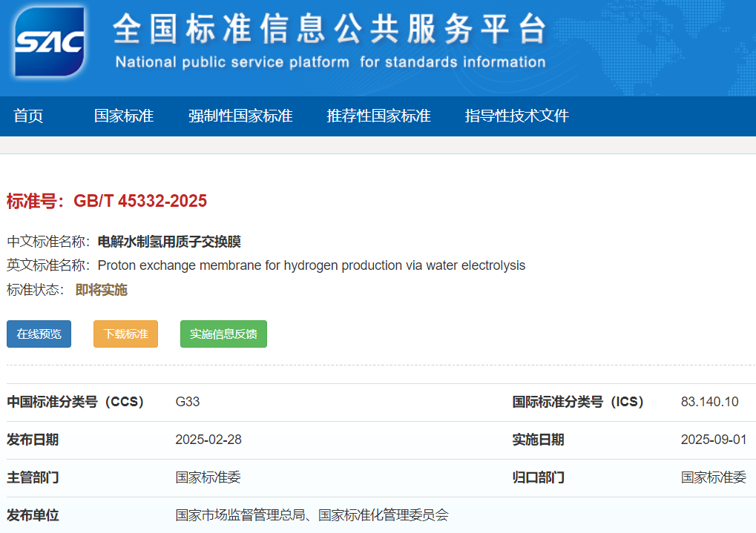Click the Chinese standard name 电解水制氢用质子交换膜
Screen dimensions: 756x533
pyautogui.click(x=169, y=242)
